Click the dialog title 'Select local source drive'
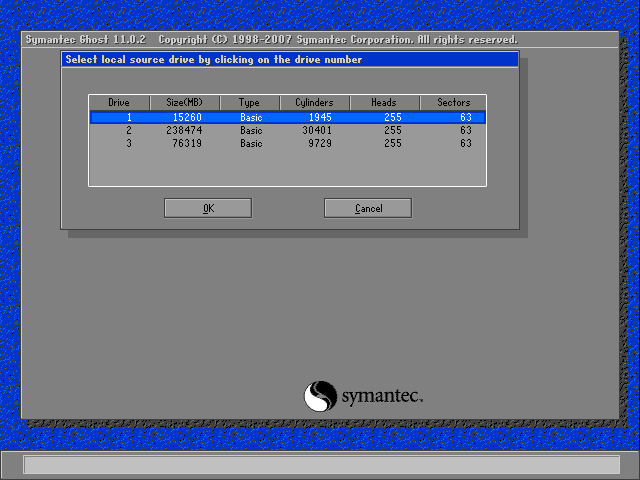Screen dimensions: 640x480 (214, 60)
